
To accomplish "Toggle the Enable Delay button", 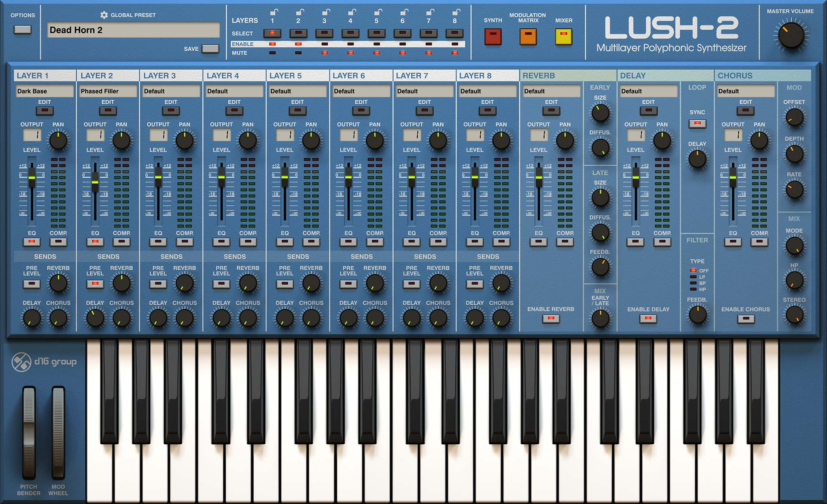I will pos(648,319).
